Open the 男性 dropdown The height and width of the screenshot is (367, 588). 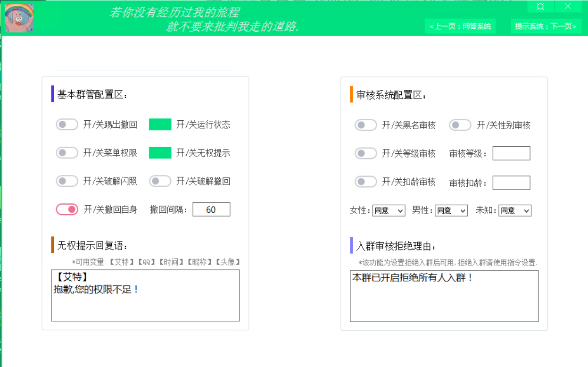click(x=451, y=210)
